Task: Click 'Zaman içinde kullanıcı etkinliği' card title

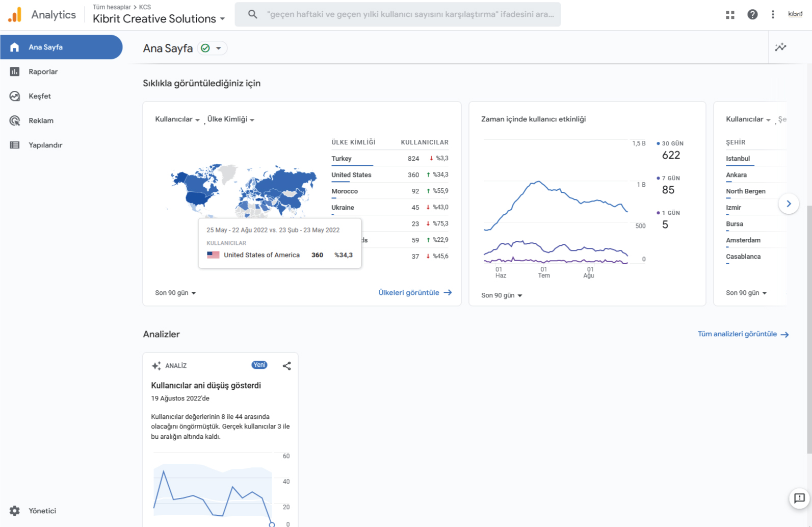Action: coord(533,119)
